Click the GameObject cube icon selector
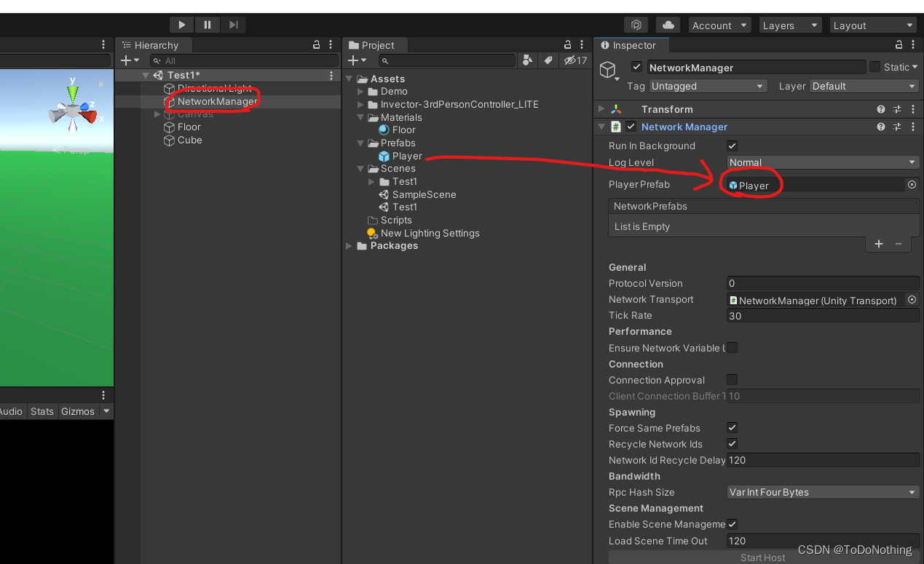Image resolution: width=924 pixels, height=564 pixels. coord(609,71)
